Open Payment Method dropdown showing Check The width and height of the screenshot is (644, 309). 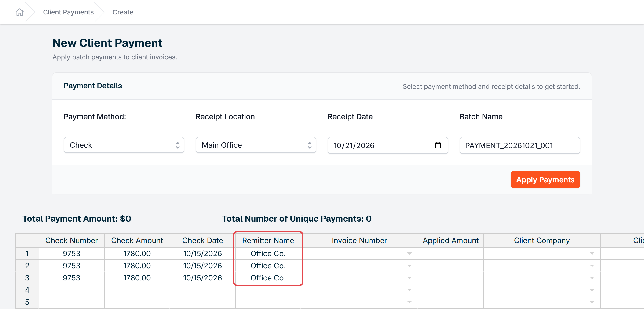[124, 145]
